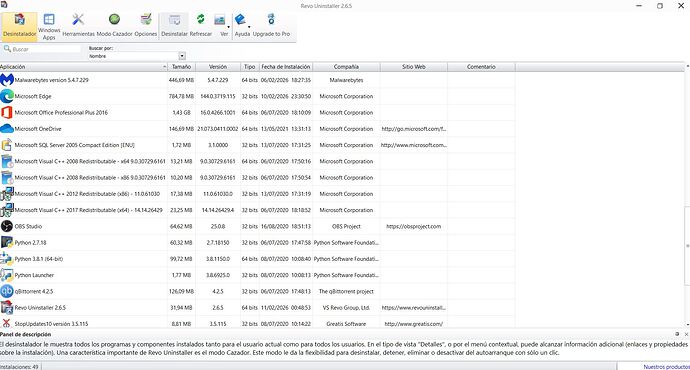Click the http://www.greatis.com/ website cell
Screen dimensions: 690x370
414,324
